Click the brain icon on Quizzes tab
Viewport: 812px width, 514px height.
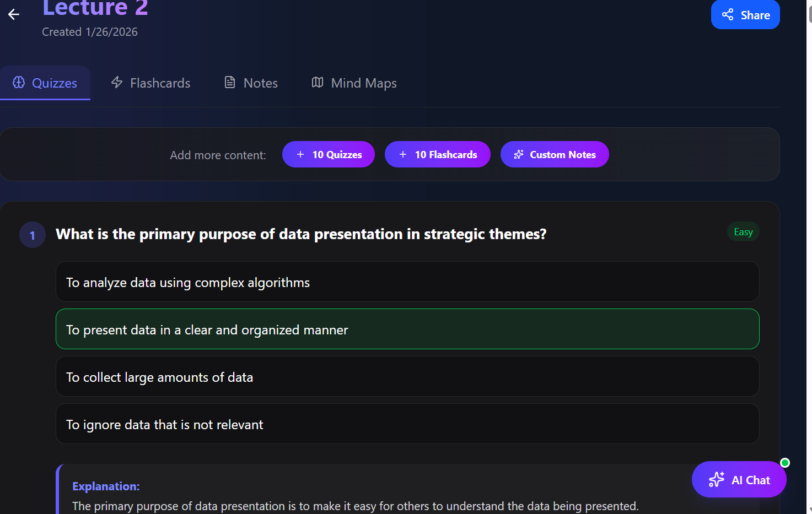pyautogui.click(x=19, y=82)
